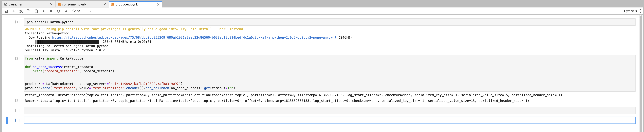Click into the pip install kafka-python cell

[329, 22]
